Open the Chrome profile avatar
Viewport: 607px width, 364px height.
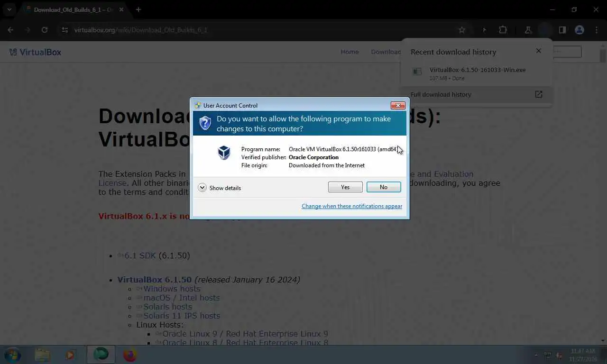(x=579, y=30)
